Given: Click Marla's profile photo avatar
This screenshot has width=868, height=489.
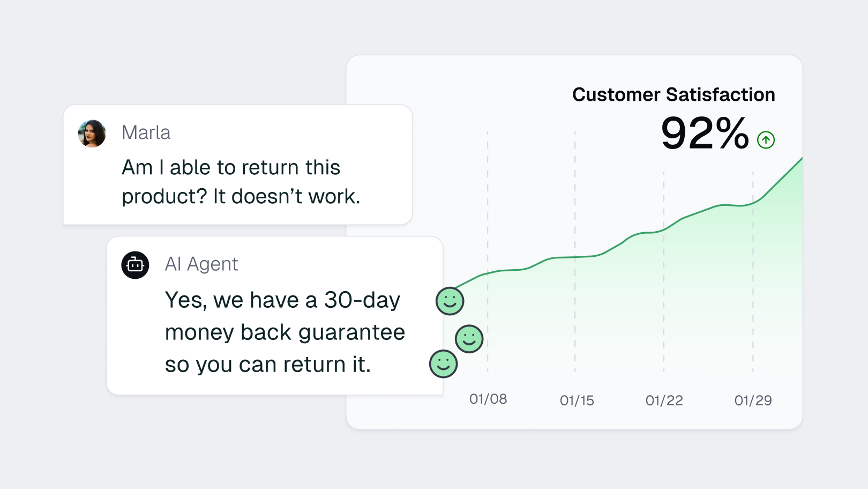Looking at the screenshot, I should (x=92, y=134).
